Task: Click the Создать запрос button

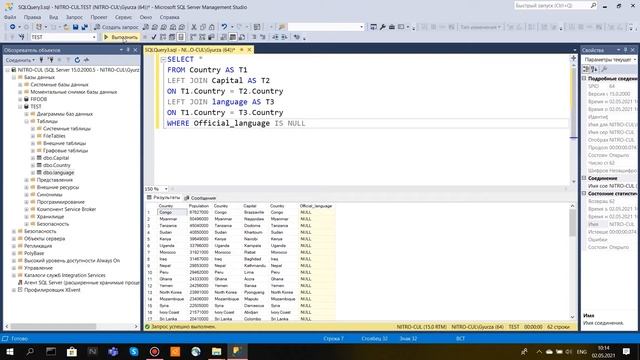Action: (116, 27)
